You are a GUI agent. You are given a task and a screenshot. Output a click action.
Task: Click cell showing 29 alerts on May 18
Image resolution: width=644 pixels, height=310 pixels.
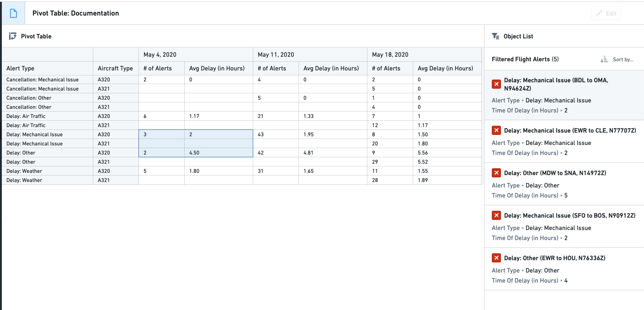click(390, 162)
